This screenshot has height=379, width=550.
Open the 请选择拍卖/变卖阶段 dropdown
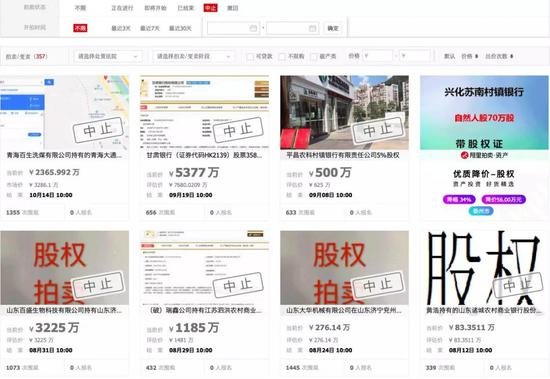(193, 56)
